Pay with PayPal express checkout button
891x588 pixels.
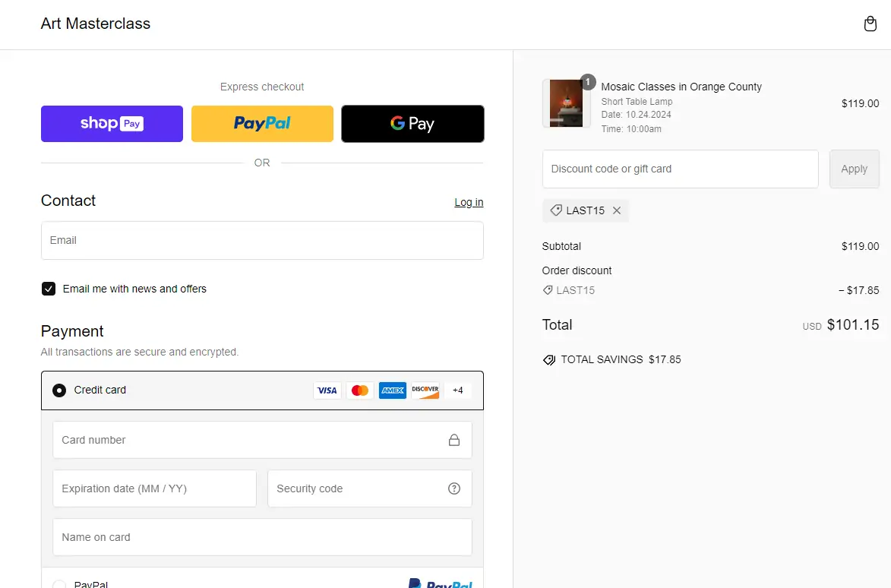coord(262,124)
